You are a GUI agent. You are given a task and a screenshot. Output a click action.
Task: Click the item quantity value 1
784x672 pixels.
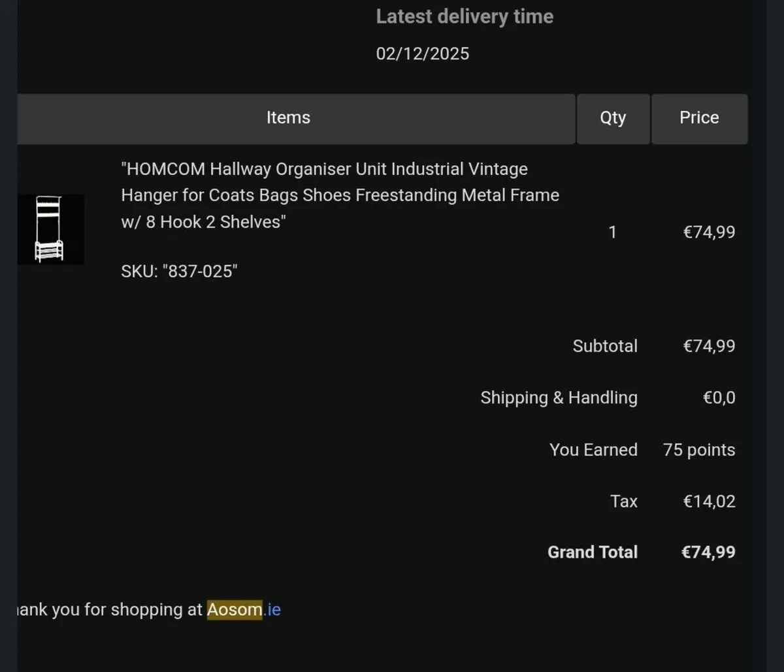tap(612, 232)
